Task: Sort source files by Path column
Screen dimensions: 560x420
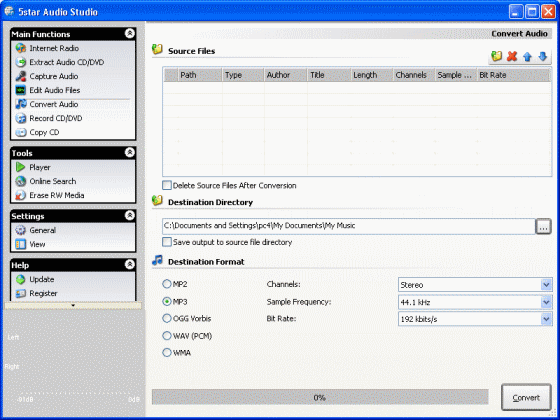Action: point(200,75)
